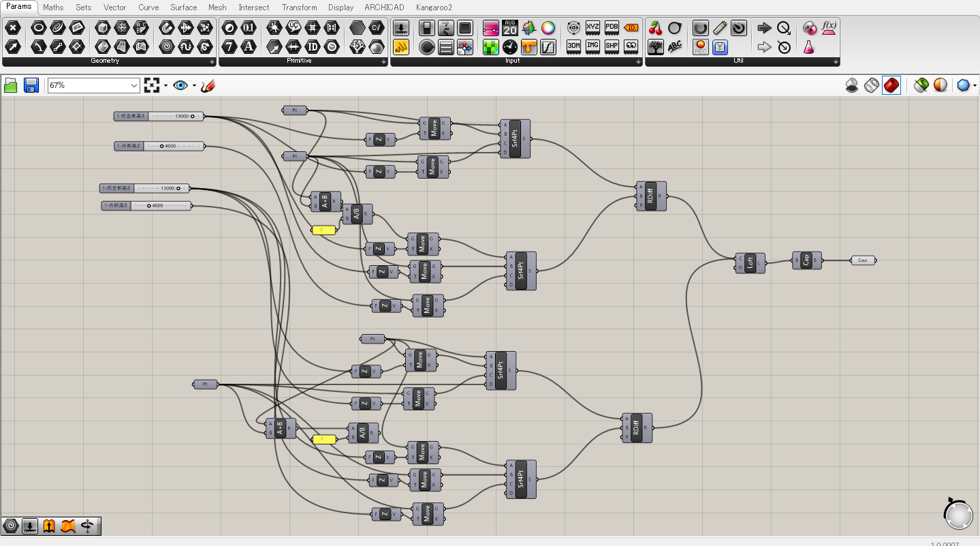Choose the f(x) expression util icon
Viewport: 980px width, 546px height.
tap(829, 28)
